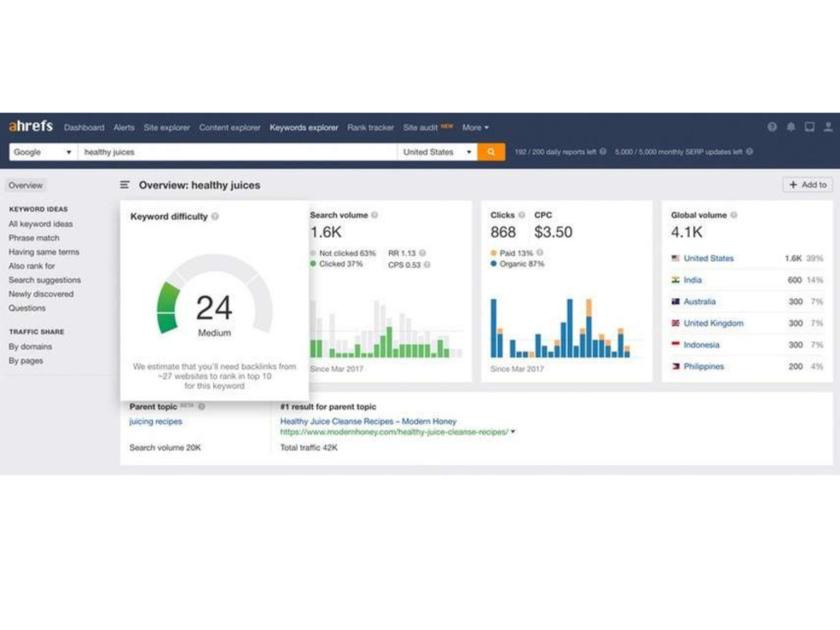The width and height of the screenshot is (840, 630).
Task: Select Keywords explorer in navigation
Action: point(304,128)
